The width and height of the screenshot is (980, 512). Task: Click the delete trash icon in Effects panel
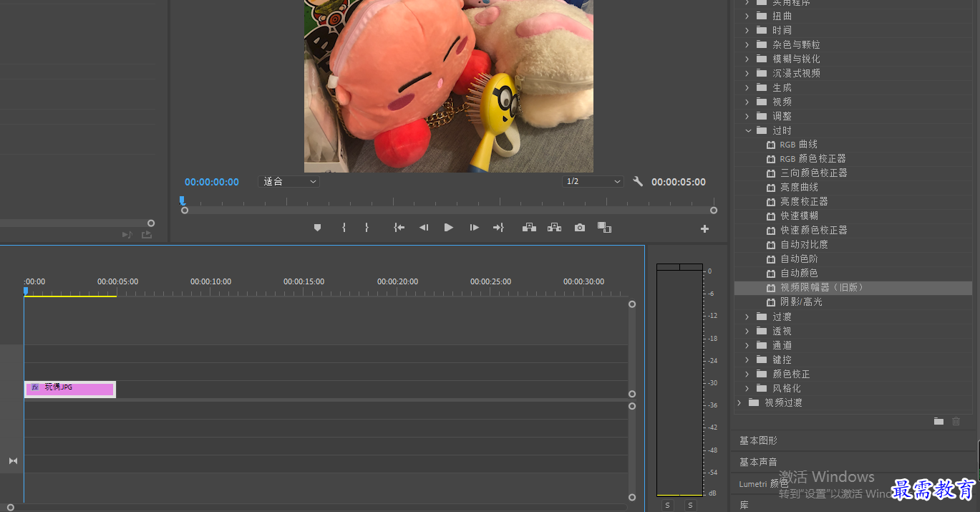click(x=956, y=421)
